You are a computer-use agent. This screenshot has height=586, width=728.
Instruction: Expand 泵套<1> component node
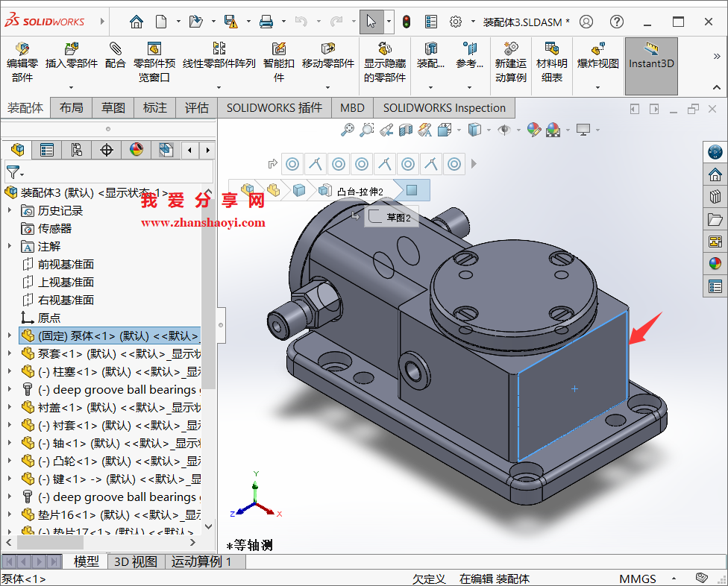(x=9, y=353)
